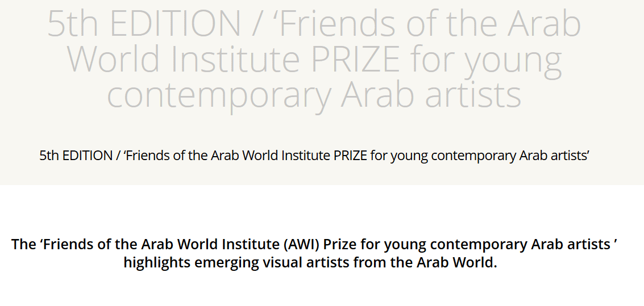Click "Institute" in the small breadcrumb line
The image size is (644, 306).
[306, 156]
